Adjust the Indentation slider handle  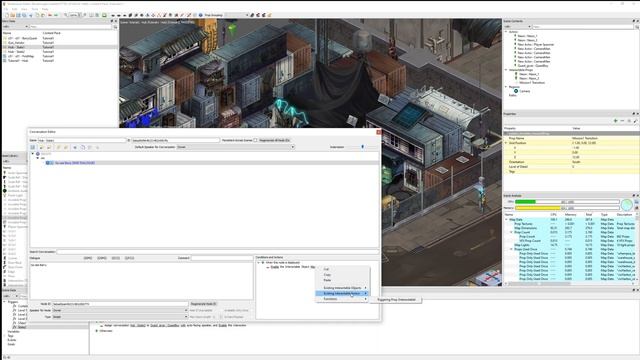tap(362, 147)
